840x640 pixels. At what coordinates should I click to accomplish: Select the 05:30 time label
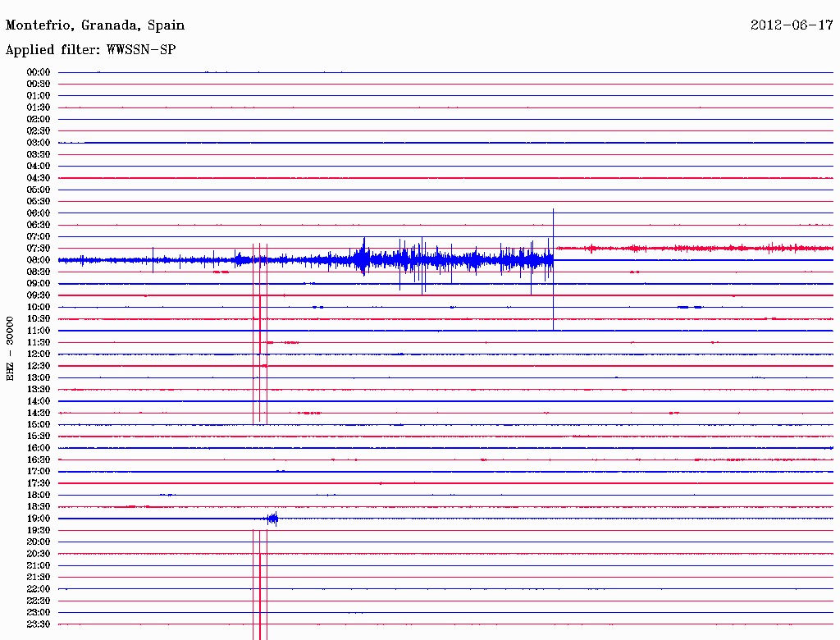(39, 202)
